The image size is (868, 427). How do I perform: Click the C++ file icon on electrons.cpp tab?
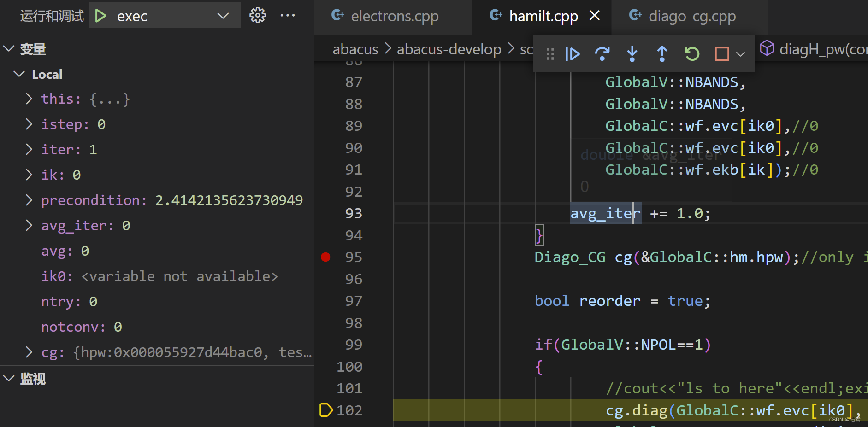tap(338, 15)
